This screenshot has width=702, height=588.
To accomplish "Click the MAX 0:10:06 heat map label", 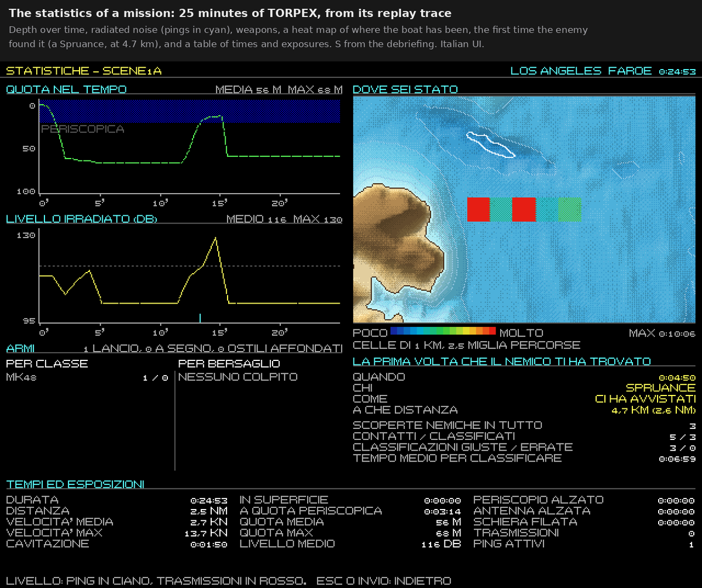I will pyautogui.click(x=662, y=333).
